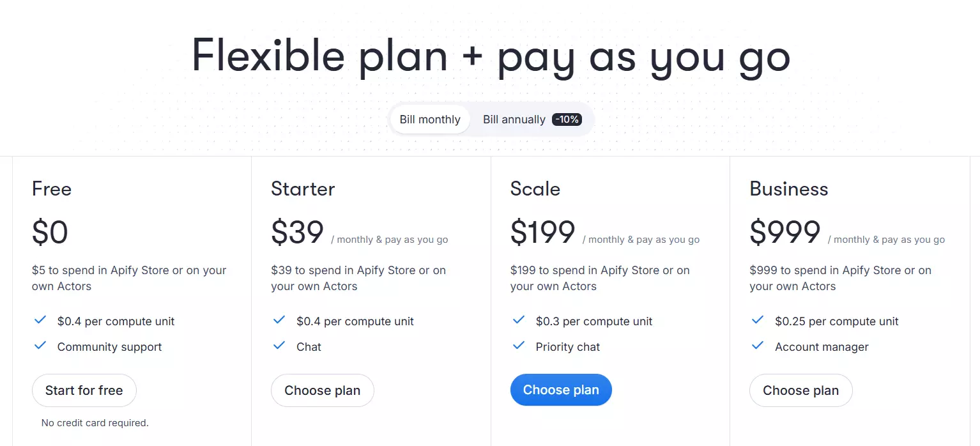Choose plan under the Starter tier
The image size is (980, 446).
click(x=322, y=390)
